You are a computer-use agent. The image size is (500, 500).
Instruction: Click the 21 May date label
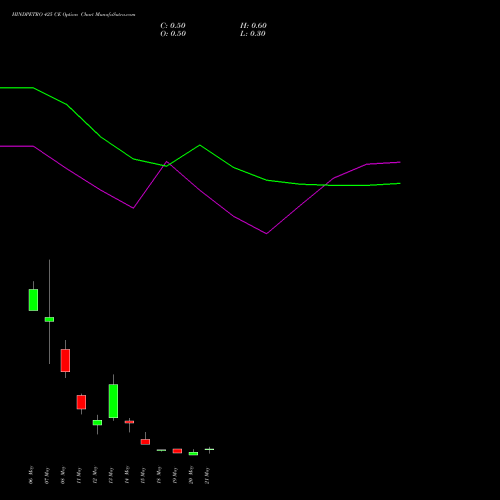(207, 475)
